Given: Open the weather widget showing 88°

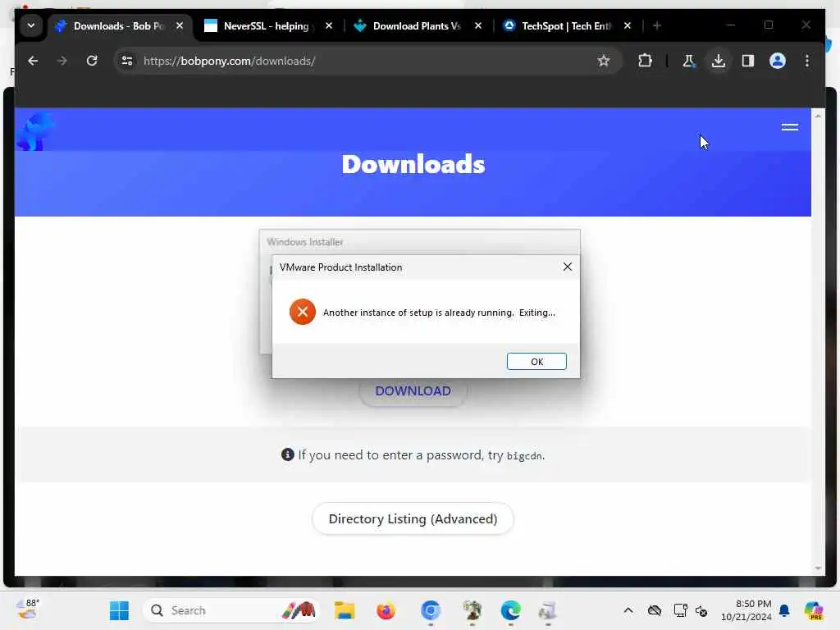Looking at the screenshot, I should [28, 609].
